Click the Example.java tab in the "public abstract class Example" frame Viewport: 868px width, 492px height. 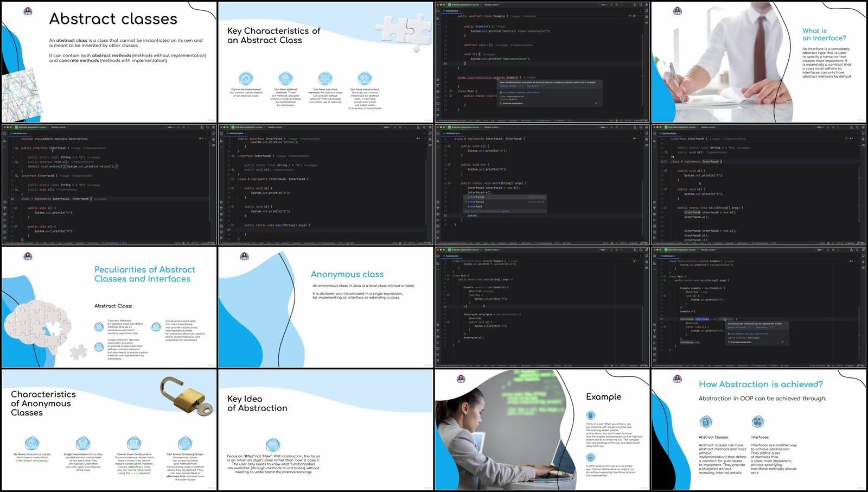[x=451, y=11]
